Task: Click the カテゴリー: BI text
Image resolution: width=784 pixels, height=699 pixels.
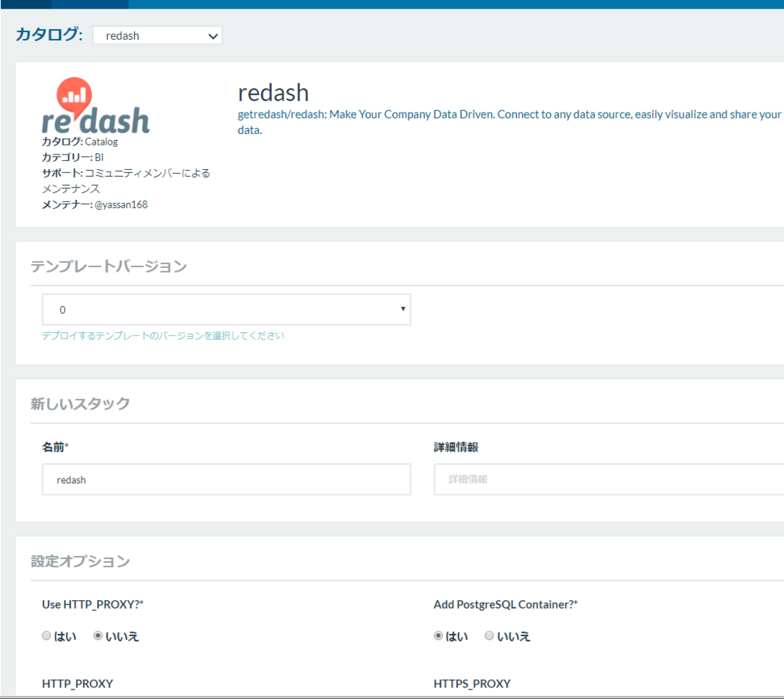Action: point(73,157)
